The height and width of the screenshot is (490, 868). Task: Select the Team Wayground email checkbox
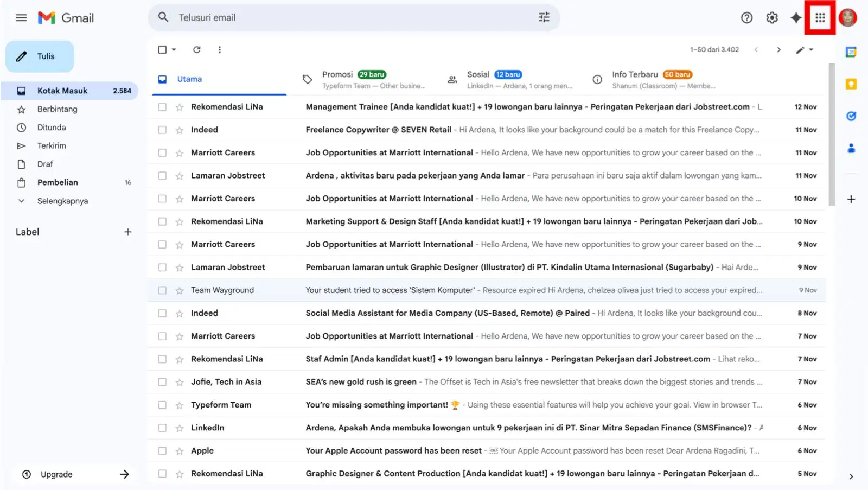pyautogui.click(x=162, y=290)
